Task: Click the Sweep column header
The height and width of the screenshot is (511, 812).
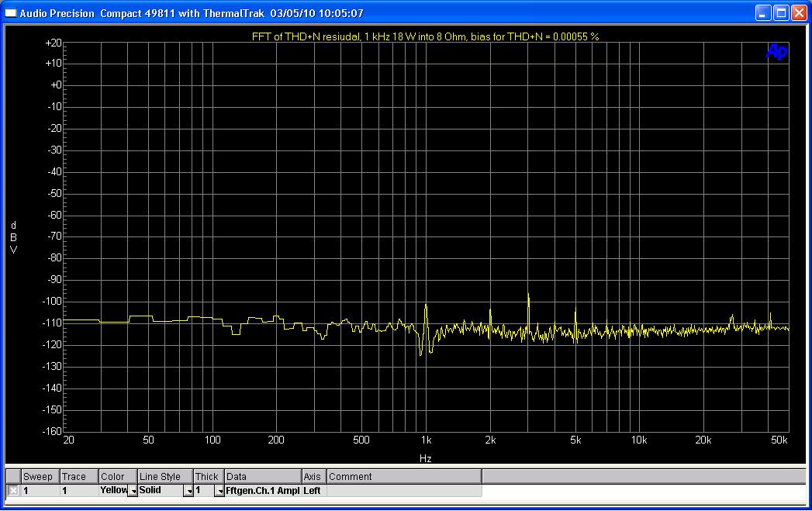Action: click(40, 476)
